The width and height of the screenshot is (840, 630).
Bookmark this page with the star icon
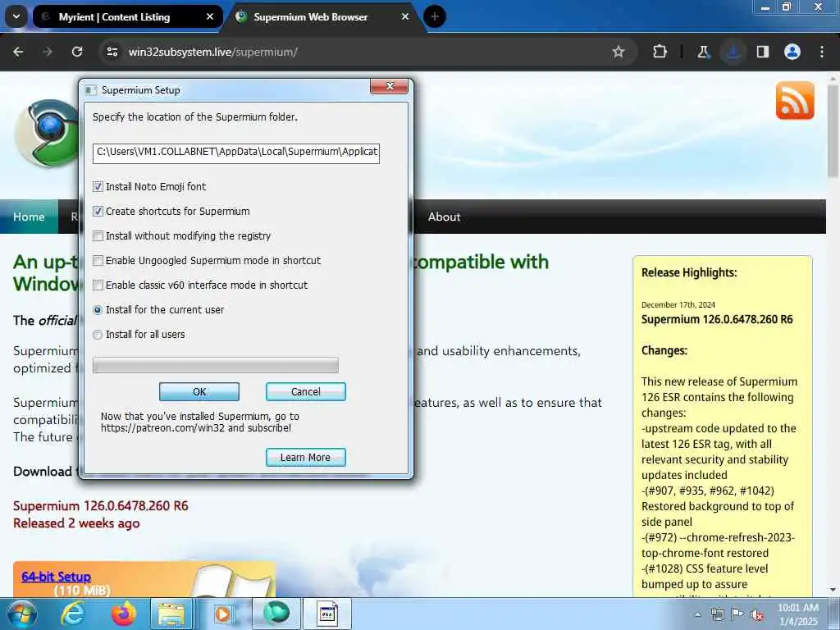click(x=619, y=52)
